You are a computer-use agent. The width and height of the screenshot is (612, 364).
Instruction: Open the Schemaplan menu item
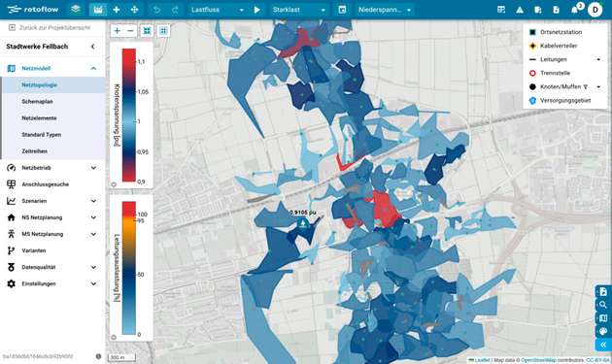[x=53, y=102]
